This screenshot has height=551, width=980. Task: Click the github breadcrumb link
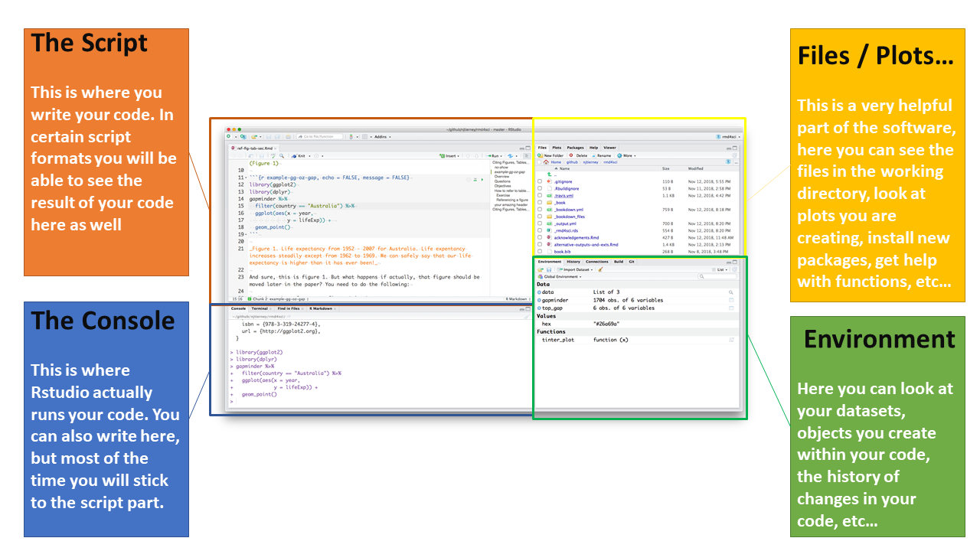pyautogui.click(x=572, y=162)
